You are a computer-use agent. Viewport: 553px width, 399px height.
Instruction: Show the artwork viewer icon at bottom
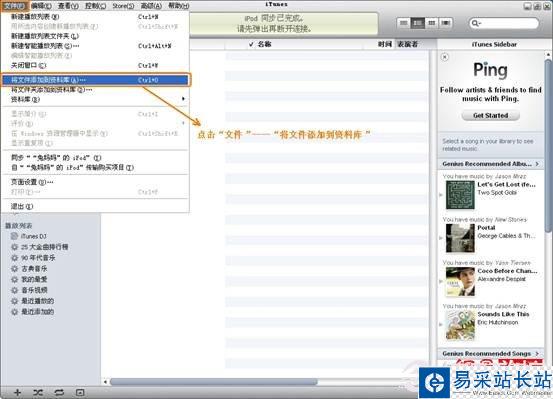pos(80,392)
